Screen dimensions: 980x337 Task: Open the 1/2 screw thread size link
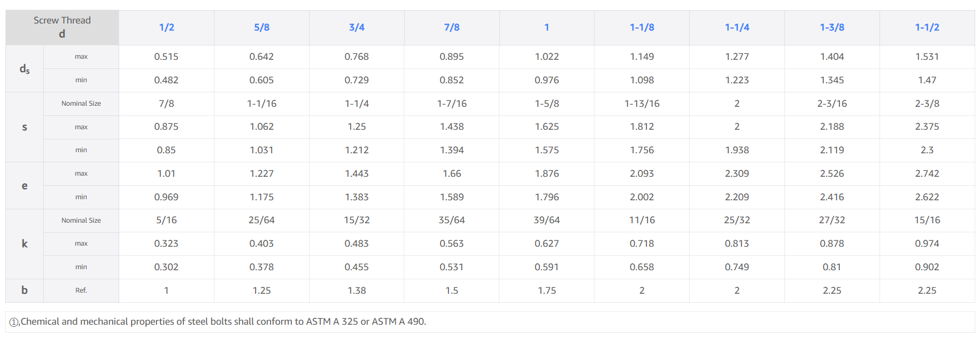166,27
